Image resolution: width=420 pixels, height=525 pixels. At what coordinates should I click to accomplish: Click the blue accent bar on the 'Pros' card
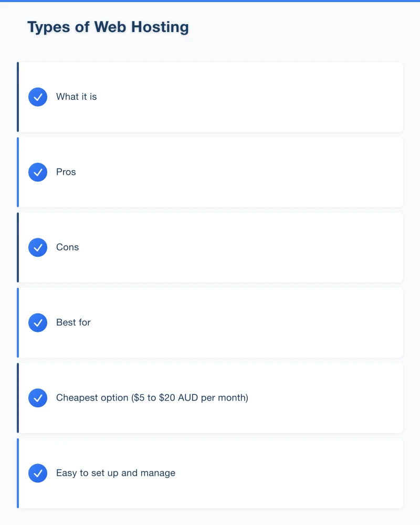[18, 172]
